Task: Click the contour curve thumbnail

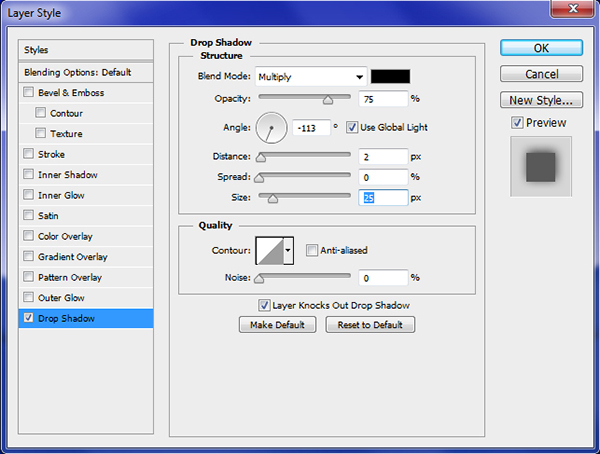Action: coord(270,250)
